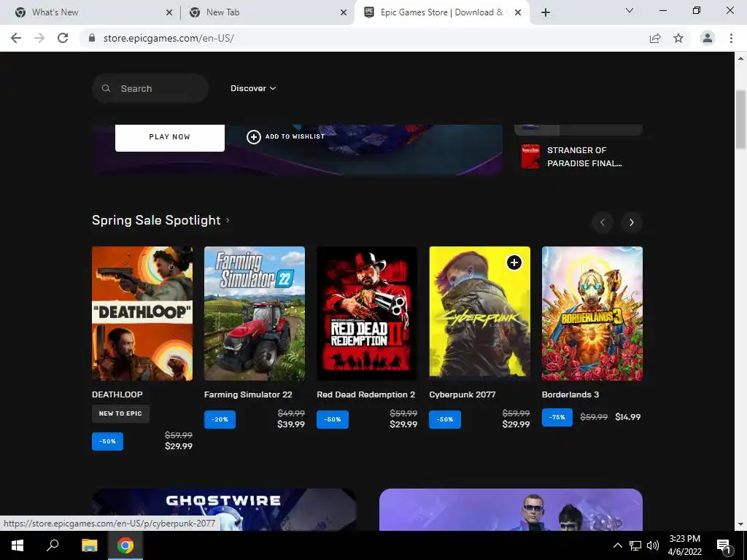Select the Epic Games Store tab
The width and height of the screenshot is (747, 560).
(x=441, y=12)
